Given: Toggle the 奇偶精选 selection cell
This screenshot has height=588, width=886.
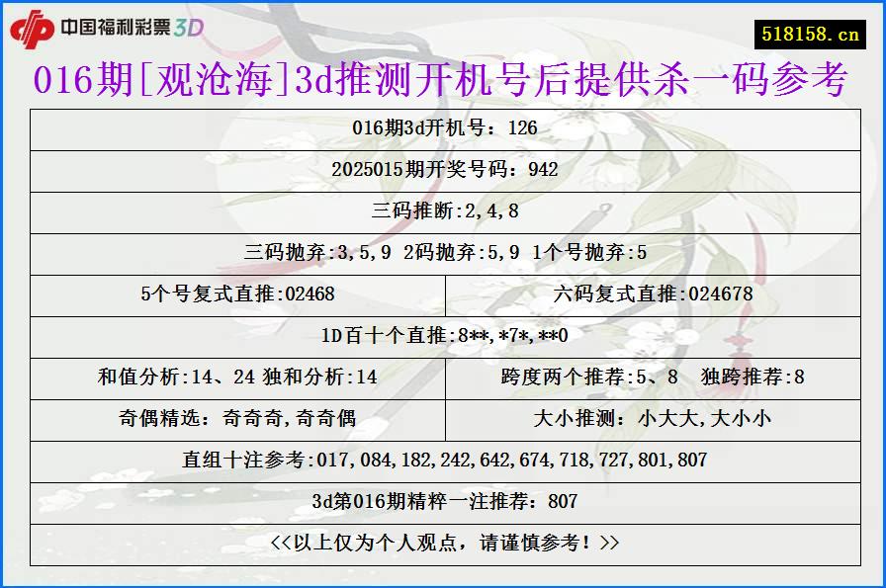Looking at the screenshot, I should pos(237,417).
